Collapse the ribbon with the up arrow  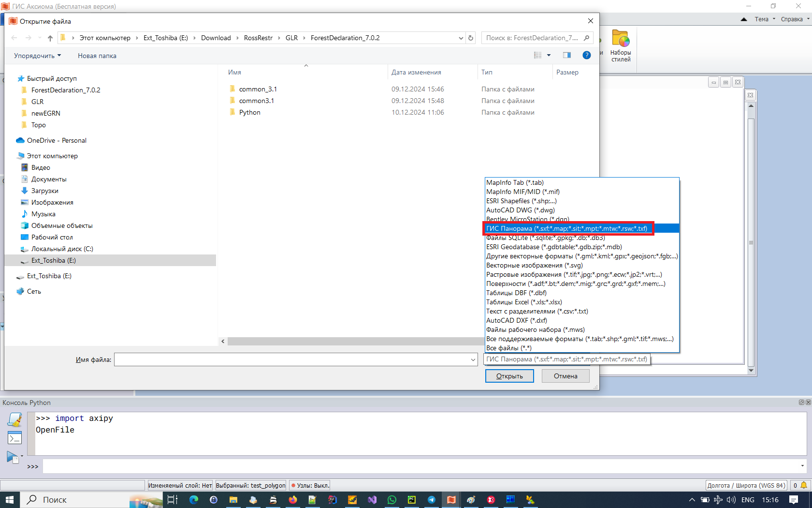(x=743, y=19)
